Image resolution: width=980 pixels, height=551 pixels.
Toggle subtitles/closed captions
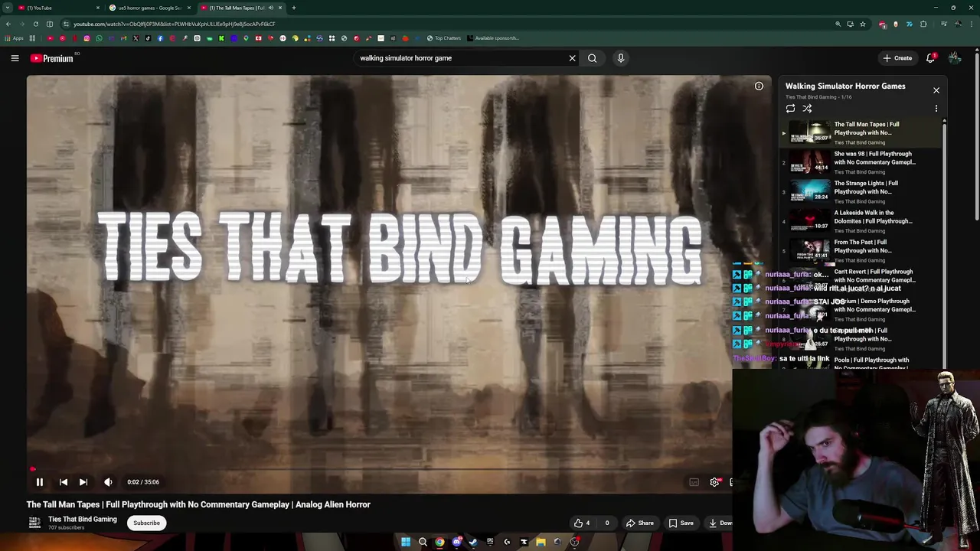tap(694, 482)
